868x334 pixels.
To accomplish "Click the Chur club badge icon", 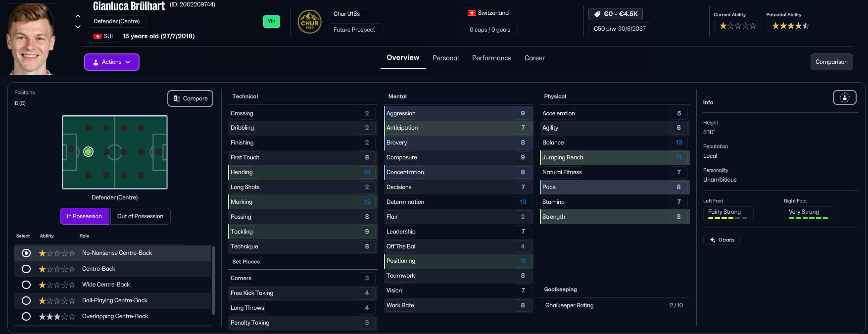I will tap(309, 22).
